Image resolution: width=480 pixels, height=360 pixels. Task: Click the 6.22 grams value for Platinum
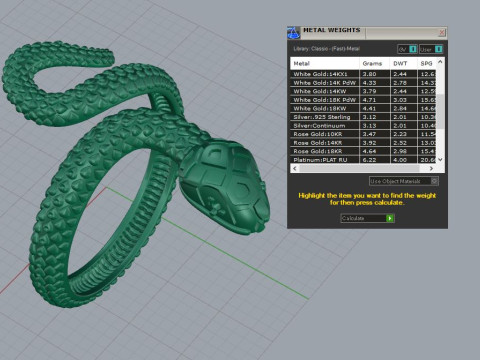click(x=375, y=160)
